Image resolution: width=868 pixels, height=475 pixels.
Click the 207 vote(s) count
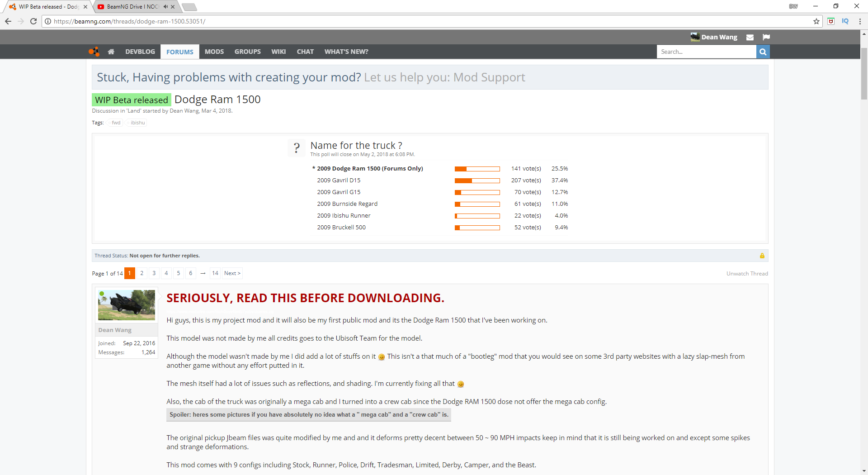[526, 180]
